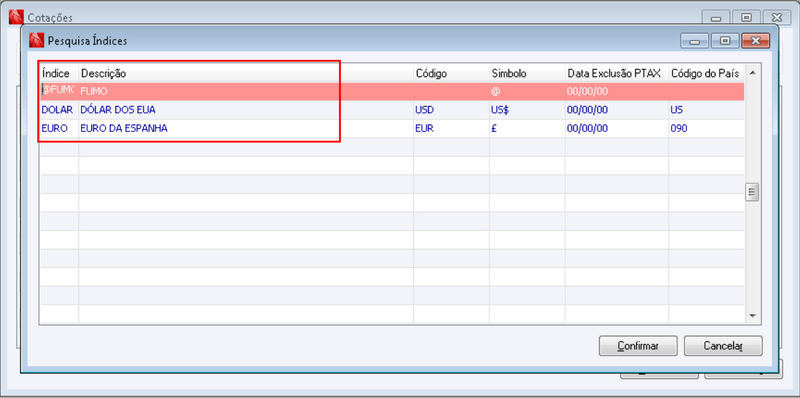Click the Cotações window title icon
The height and width of the screenshot is (398, 800).
[16, 17]
